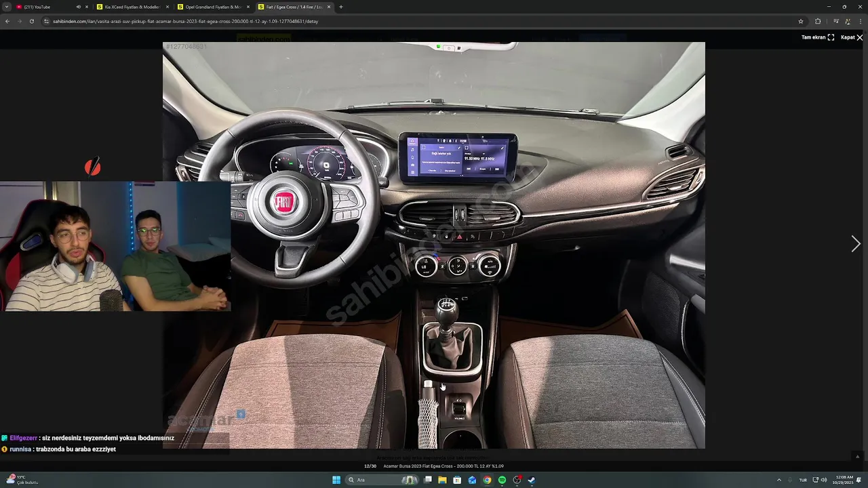Open the browser profile icon
The height and width of the screenshot is (488, 868).
click(848, 21)
